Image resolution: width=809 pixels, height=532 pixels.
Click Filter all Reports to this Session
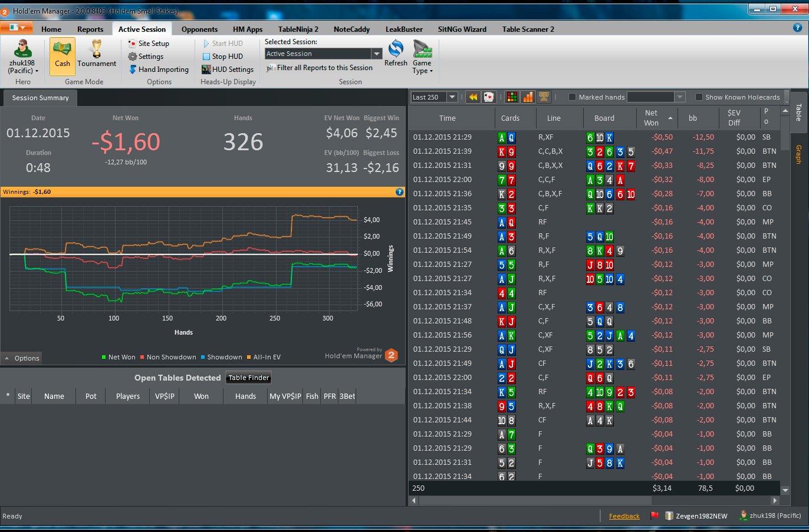click(319, 68)
